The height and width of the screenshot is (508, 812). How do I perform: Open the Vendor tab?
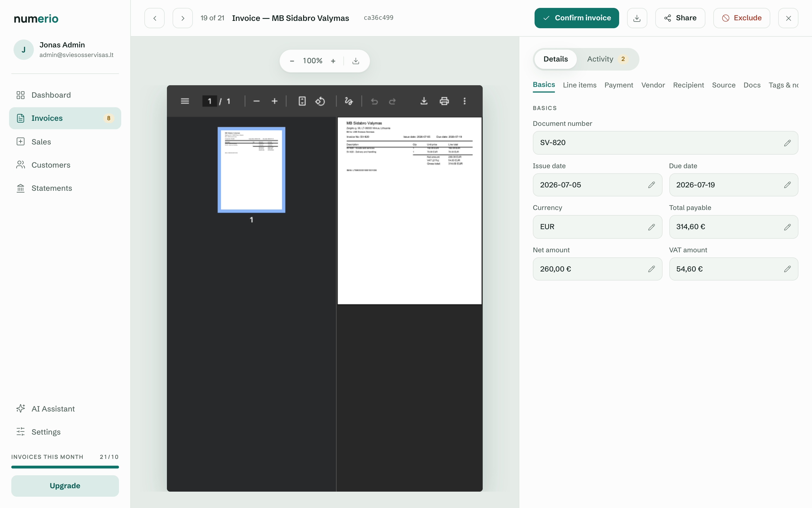click(x=653, y=85)
